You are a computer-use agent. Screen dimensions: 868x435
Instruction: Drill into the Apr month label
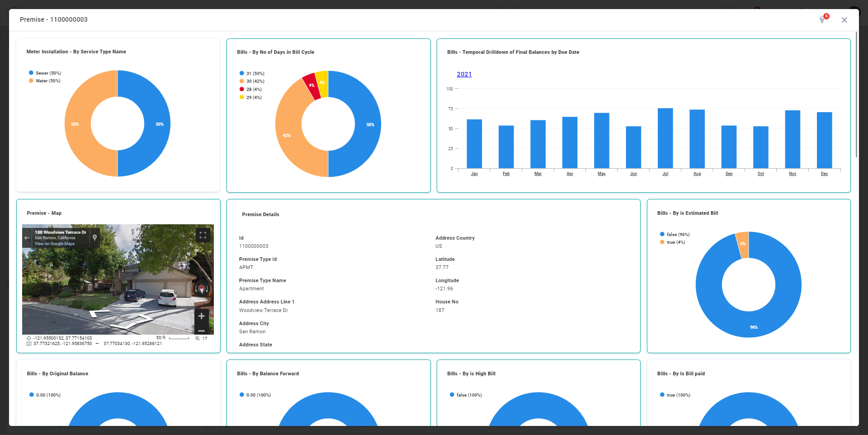[570, 174]
